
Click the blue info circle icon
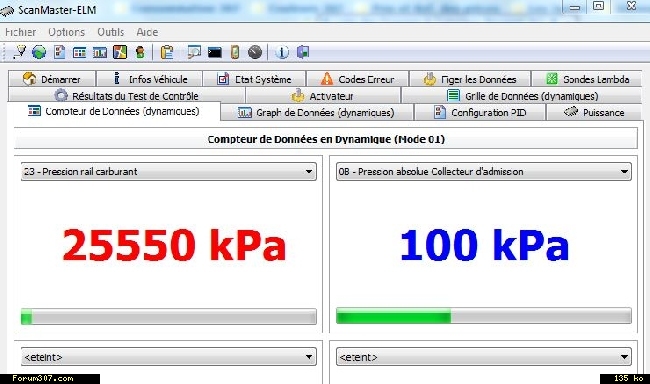[282, 52]
